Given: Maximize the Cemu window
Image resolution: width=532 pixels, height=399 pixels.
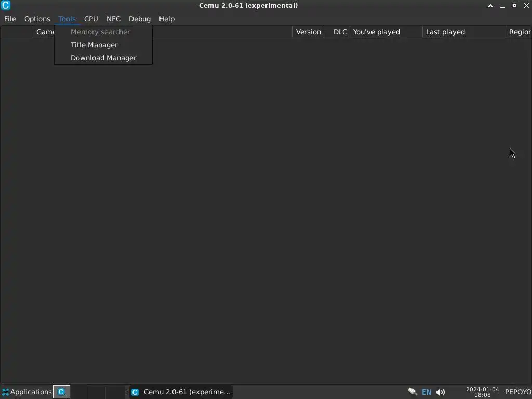Looking at the screenshot, I should pyautogui.click(x=514, y=6).
